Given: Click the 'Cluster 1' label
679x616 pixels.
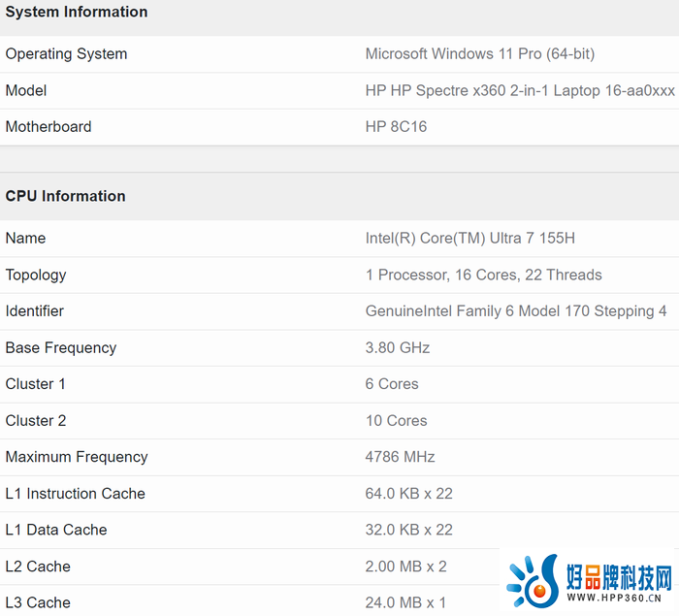Looking at the screenshot, I should point(36,384).
